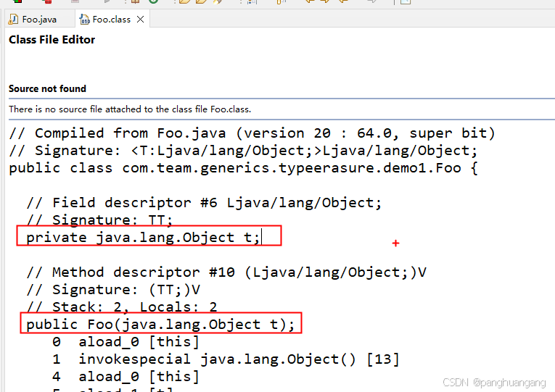The height and width of the screenshot is (392, 555).
Task: Click the 'private java.lang.Object t;' field line
Action: [143, 238]
